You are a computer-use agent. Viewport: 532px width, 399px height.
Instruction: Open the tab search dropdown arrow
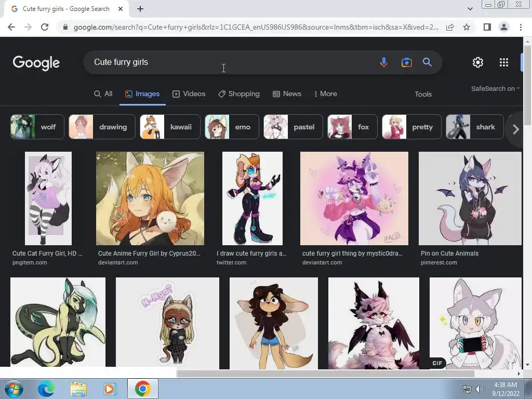pyautogui.click(x=470, y=9)
